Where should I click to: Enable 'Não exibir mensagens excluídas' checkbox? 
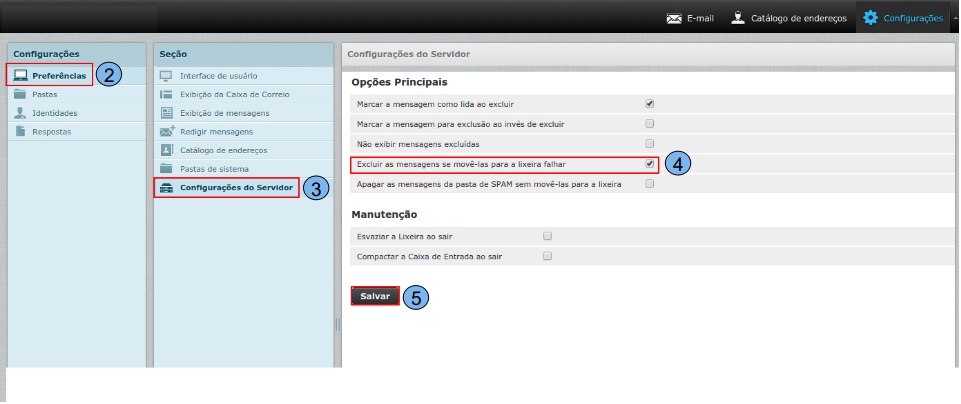pos(650,144)
